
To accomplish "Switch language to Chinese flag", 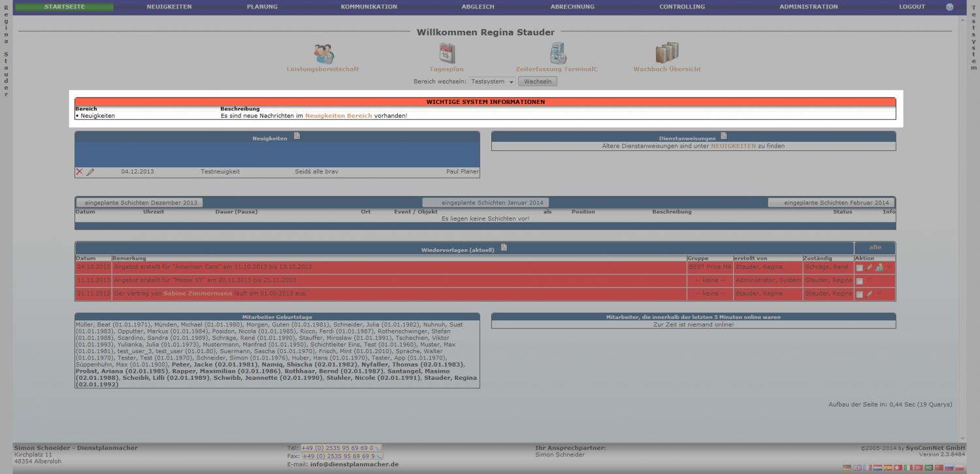I will (x=939, y=467).
